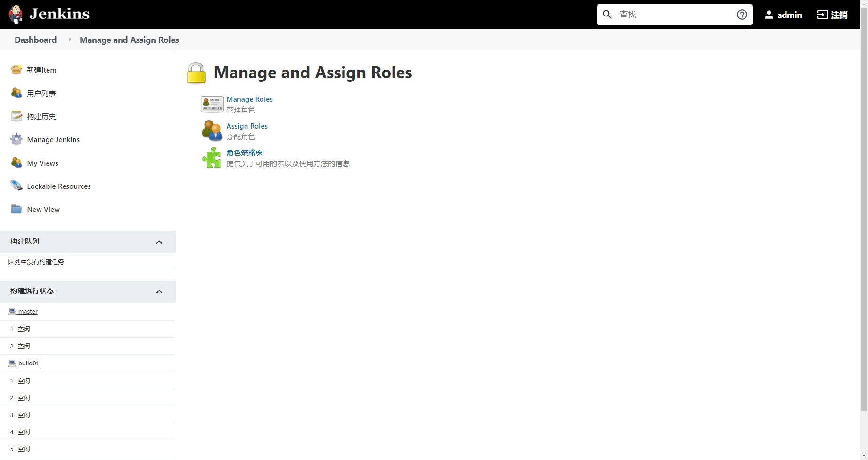Open the Jenkins home title link

pyautogui.click(x=59, y=14)
